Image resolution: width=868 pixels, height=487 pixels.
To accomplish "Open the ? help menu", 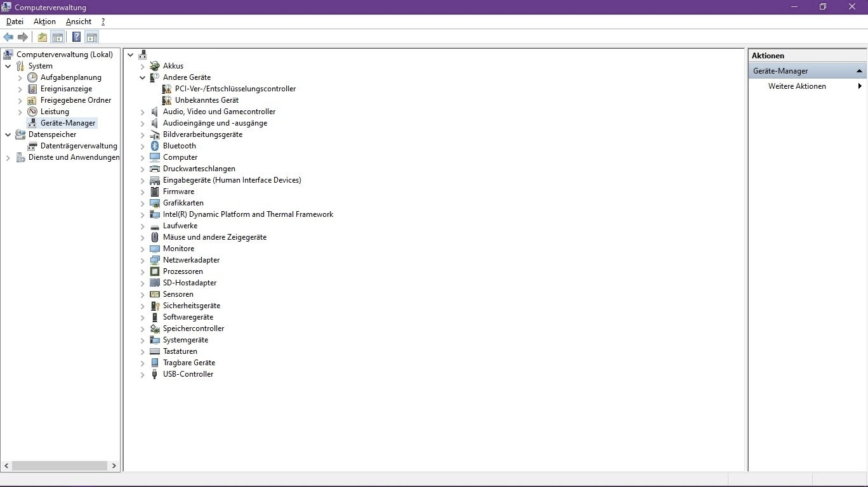I will pyautogui.click(x=103, y=22).
